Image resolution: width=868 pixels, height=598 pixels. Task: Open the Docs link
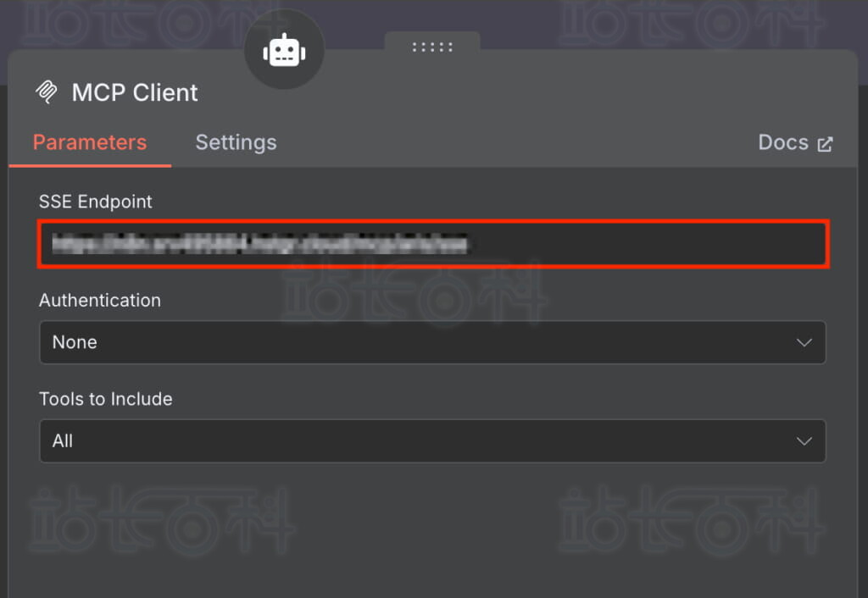coord(783,142)
